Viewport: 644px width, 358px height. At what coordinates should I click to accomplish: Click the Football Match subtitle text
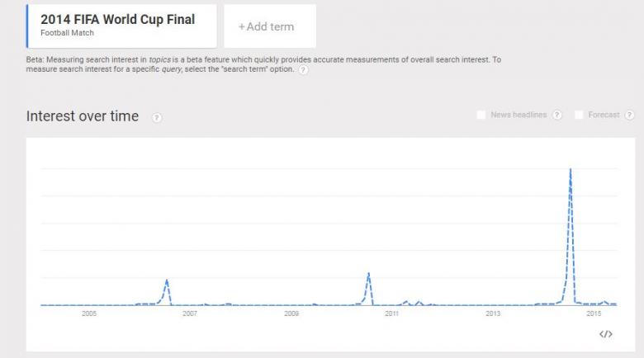(x=67, y=33)
